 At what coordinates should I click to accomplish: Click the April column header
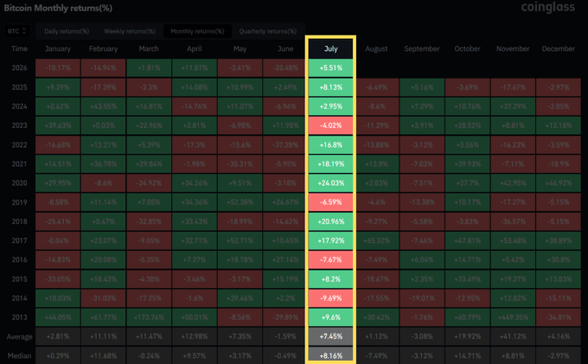195,48
